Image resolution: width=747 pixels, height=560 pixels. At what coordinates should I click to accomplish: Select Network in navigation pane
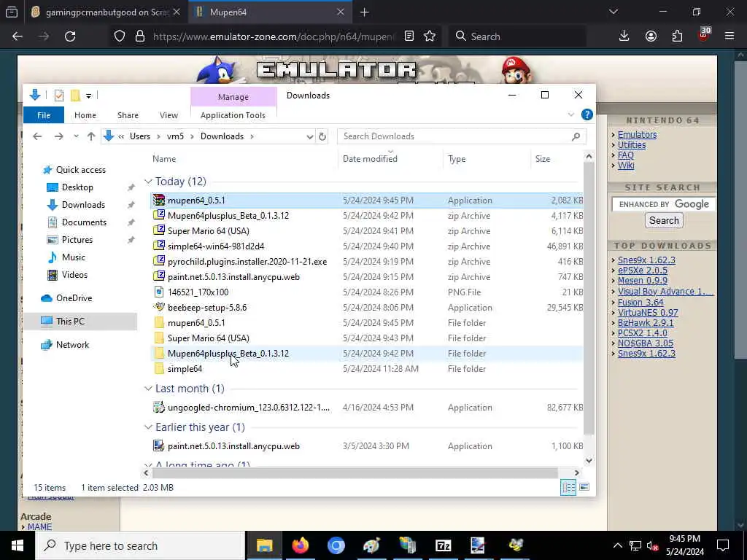tap(72, 345)
